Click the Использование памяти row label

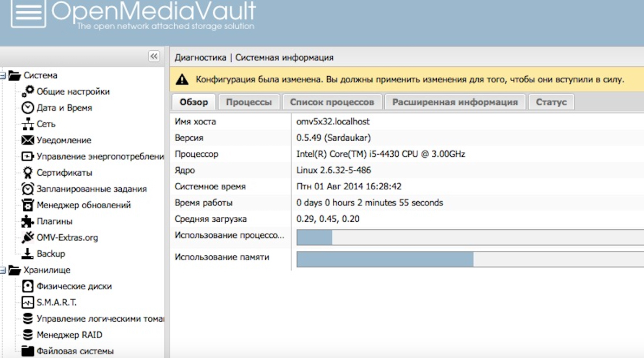pyautogui.click(x=222, y=257)
